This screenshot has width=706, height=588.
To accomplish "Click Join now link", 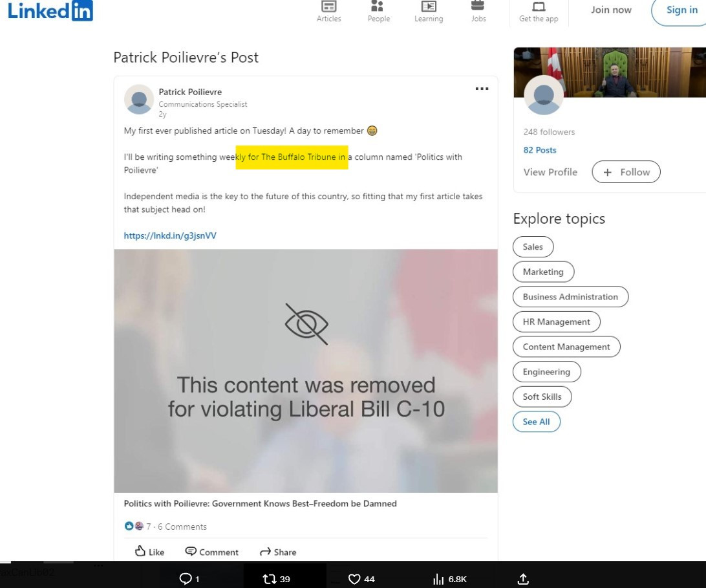I will coord(611,10).
